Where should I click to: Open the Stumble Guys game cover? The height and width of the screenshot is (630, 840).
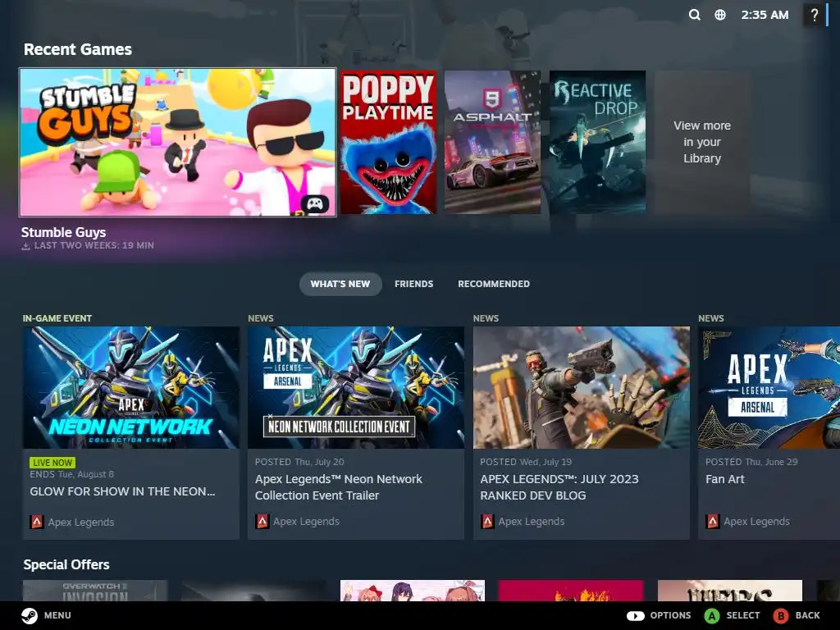point(178,143)
